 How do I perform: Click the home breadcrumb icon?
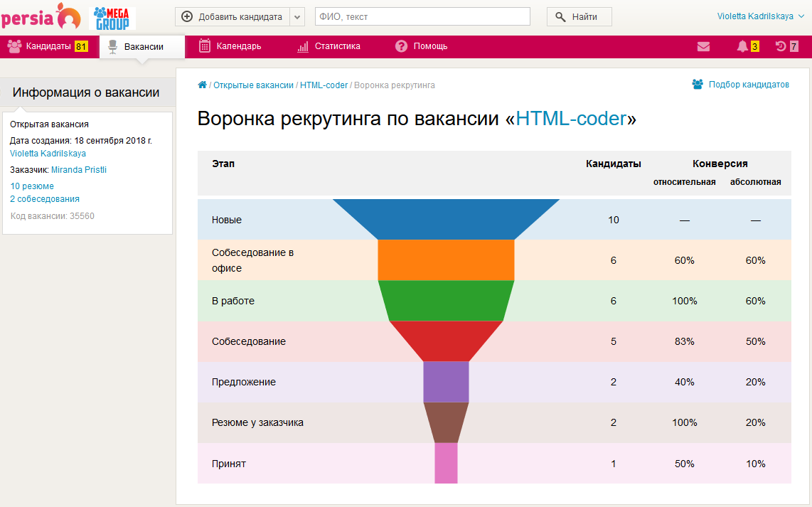pos(203,85)
